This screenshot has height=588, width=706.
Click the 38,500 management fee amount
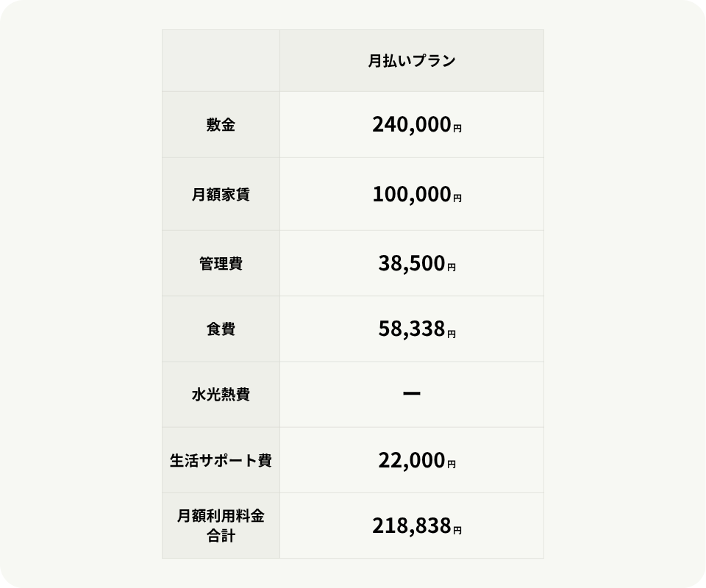coord(411,264)
